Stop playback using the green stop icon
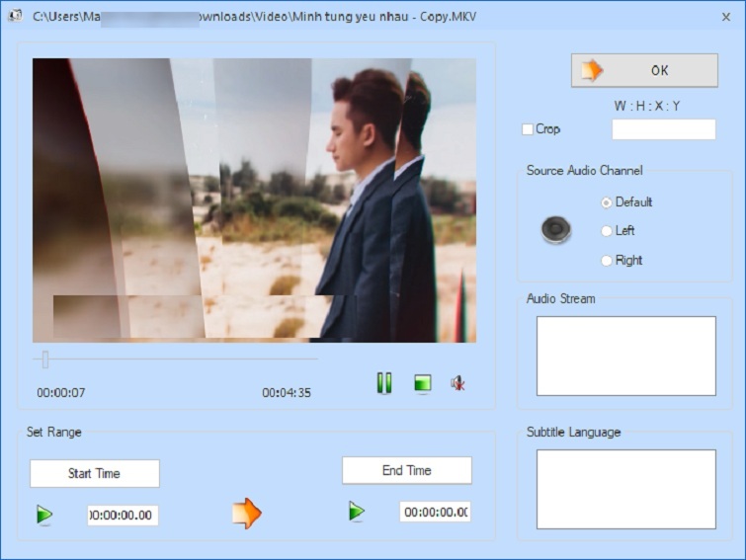 423,383
